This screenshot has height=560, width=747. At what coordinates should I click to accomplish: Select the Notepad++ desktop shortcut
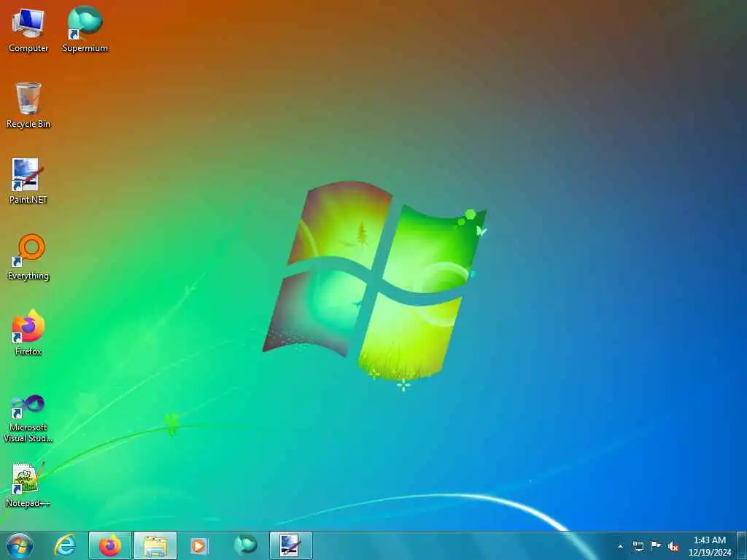(x=28, y=485)
